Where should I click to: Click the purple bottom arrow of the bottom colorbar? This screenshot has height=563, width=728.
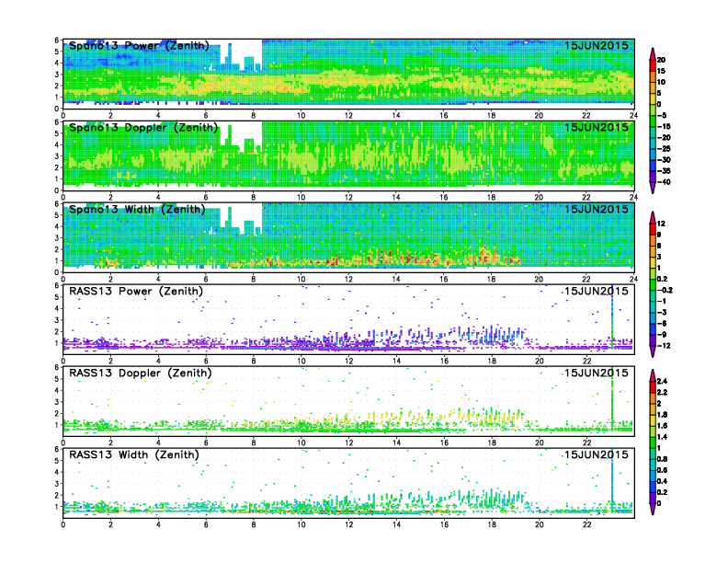[653, 509]
